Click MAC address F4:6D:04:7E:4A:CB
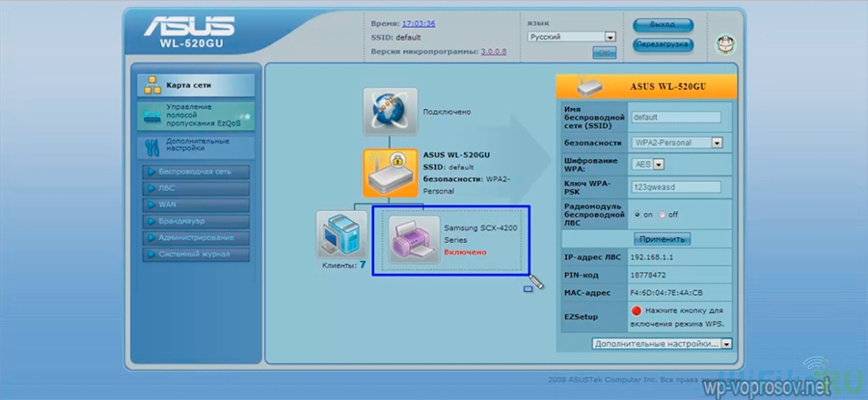The image size is (868, 400). 667,293
